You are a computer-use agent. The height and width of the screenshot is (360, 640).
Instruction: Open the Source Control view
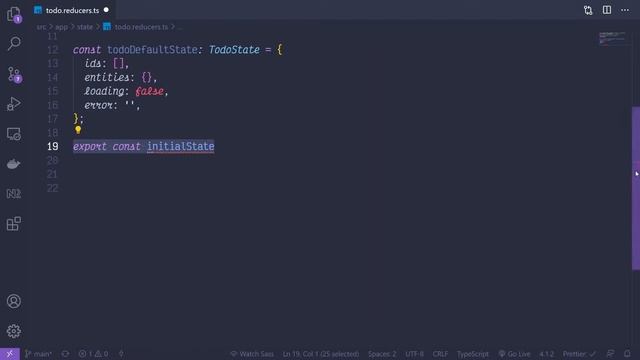[14, 75]
